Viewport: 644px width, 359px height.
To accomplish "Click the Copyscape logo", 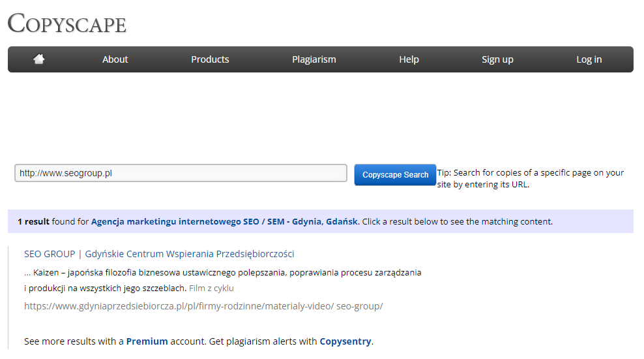I will click(67, 23).
